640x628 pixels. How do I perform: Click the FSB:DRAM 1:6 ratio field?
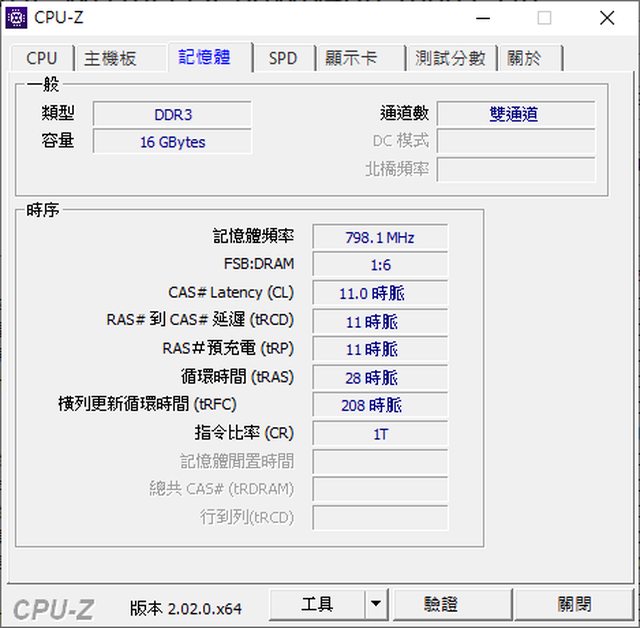pyautogui.click(x=380, y=265)
